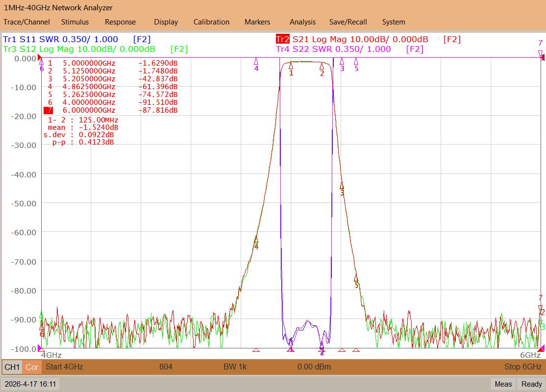Click marker 1 row 5.0000000GHz
546x392 pixels.
112,63
